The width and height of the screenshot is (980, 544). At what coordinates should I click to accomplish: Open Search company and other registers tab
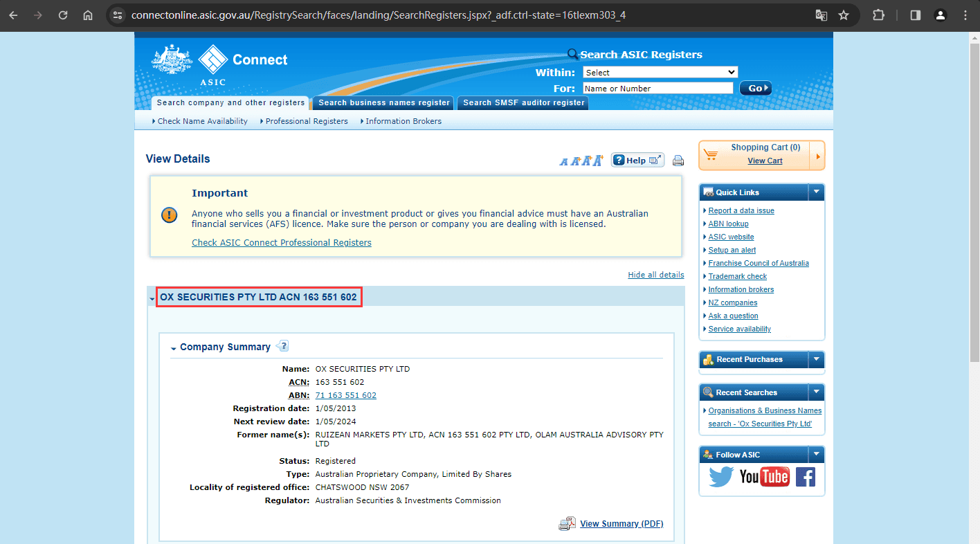click(230, 102)
